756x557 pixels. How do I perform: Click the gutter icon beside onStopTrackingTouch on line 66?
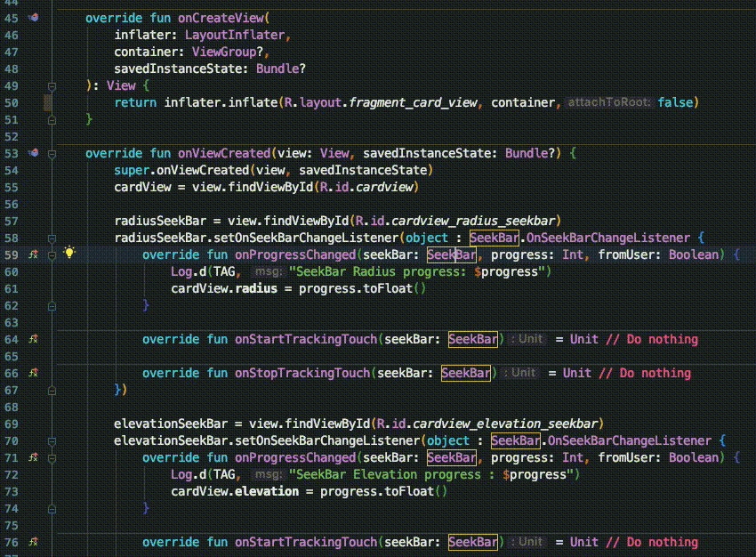pyautogui.click(x=34, y=373)
